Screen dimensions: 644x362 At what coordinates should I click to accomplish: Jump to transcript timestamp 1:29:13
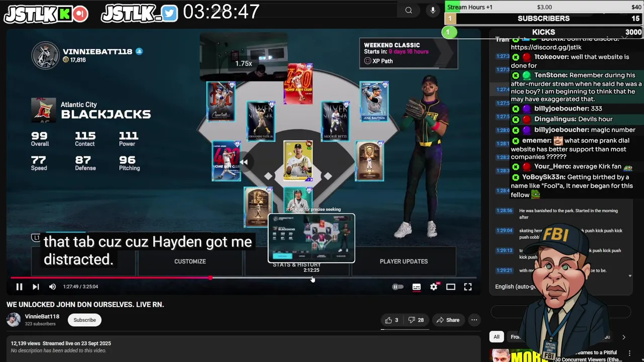coord(504,250)
